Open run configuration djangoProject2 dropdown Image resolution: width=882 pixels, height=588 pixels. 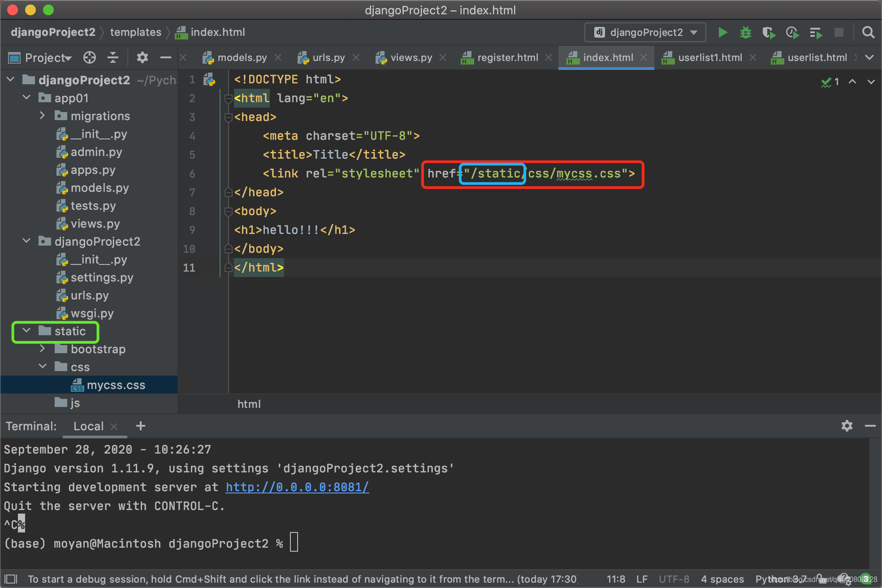click(x=645, y=32)
